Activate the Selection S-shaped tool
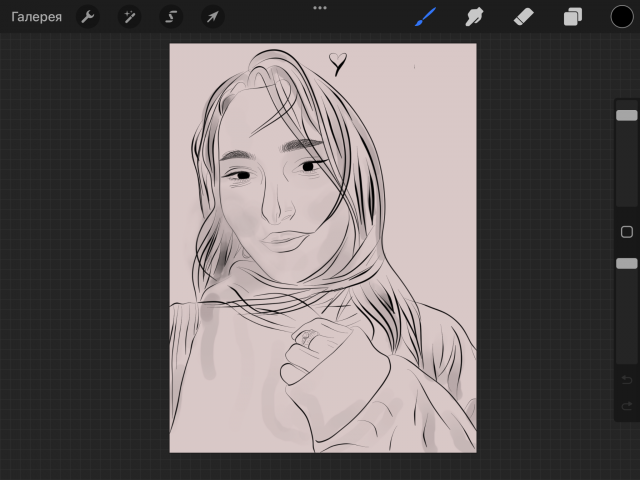 (x=171, y=17)
